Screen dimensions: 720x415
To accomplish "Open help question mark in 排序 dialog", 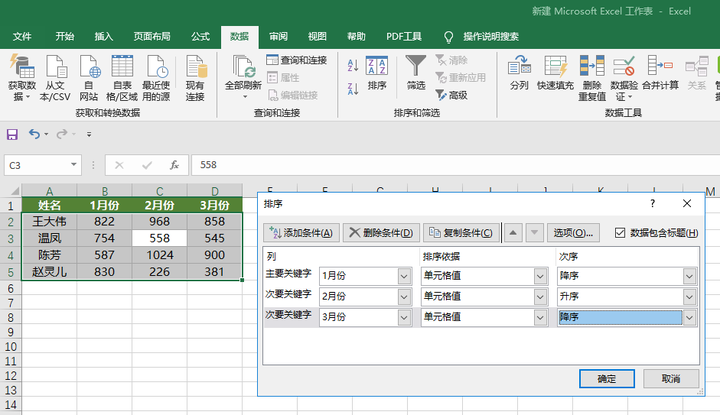I will pos(652,203).
